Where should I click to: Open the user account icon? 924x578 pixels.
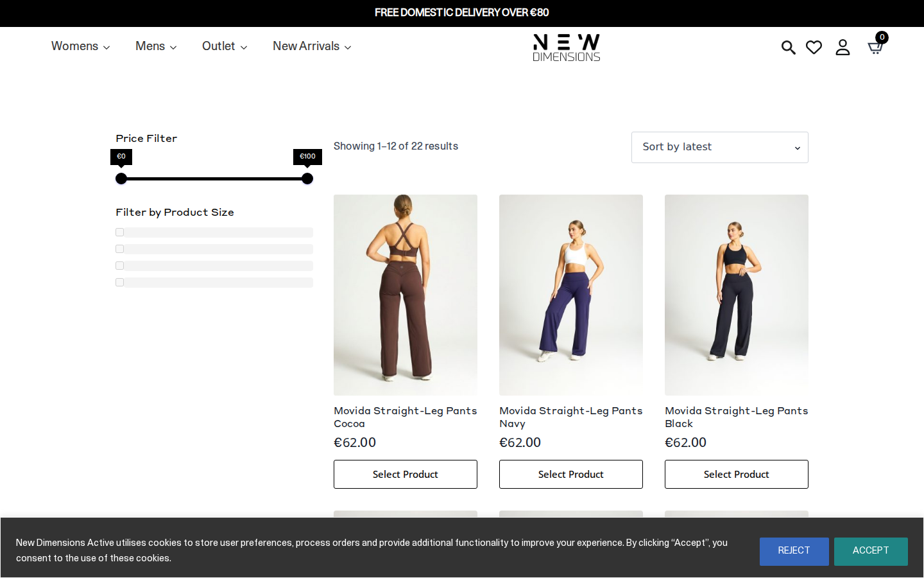pos(843,48)
